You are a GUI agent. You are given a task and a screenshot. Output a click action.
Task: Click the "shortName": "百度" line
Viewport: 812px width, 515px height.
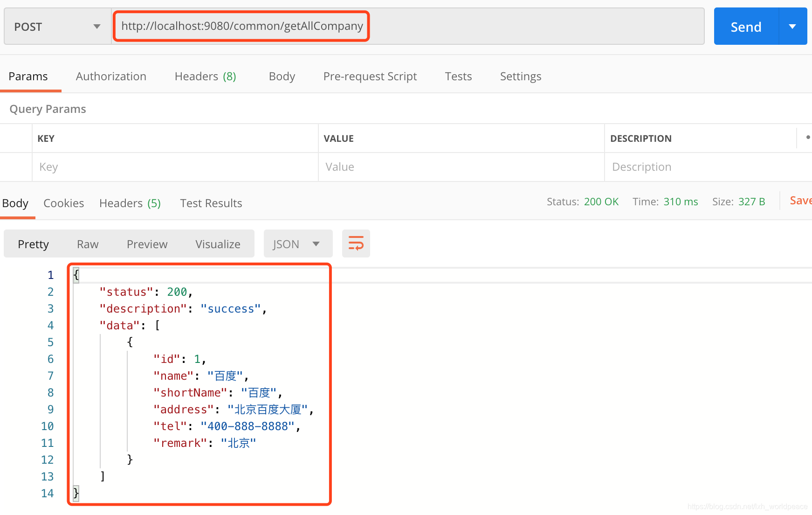coord(218,393)
